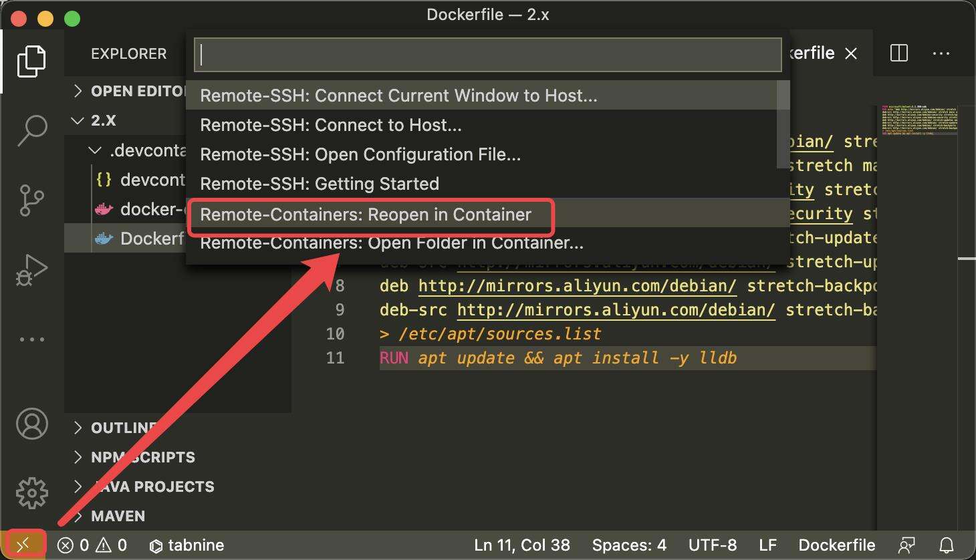
Task: Show additional activity bar views ellipsis
Action: 31,339
